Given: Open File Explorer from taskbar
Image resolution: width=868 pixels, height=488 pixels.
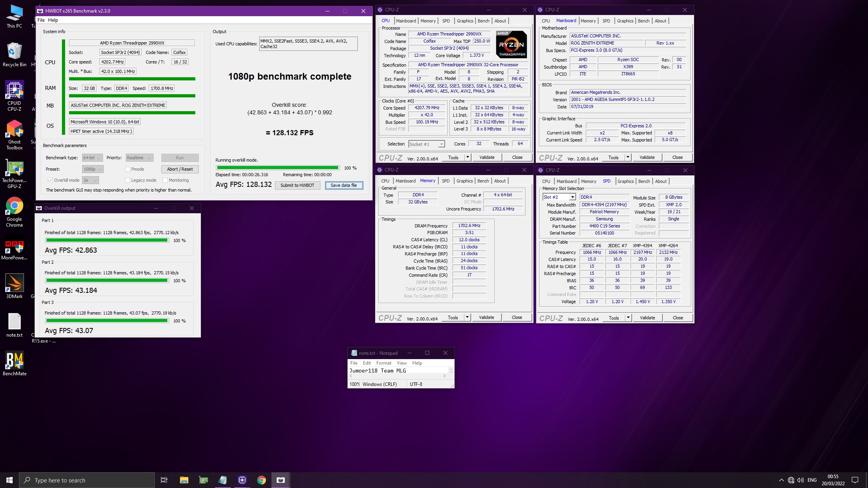Looking at the screenshot, I should 184,480.
